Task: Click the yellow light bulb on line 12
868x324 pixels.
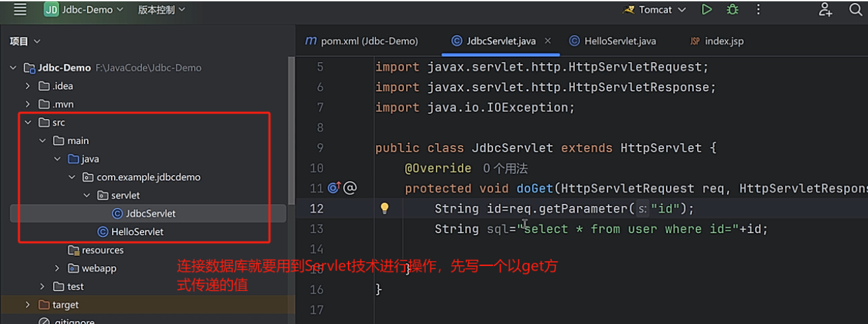Action: click(x=385, y=209)
